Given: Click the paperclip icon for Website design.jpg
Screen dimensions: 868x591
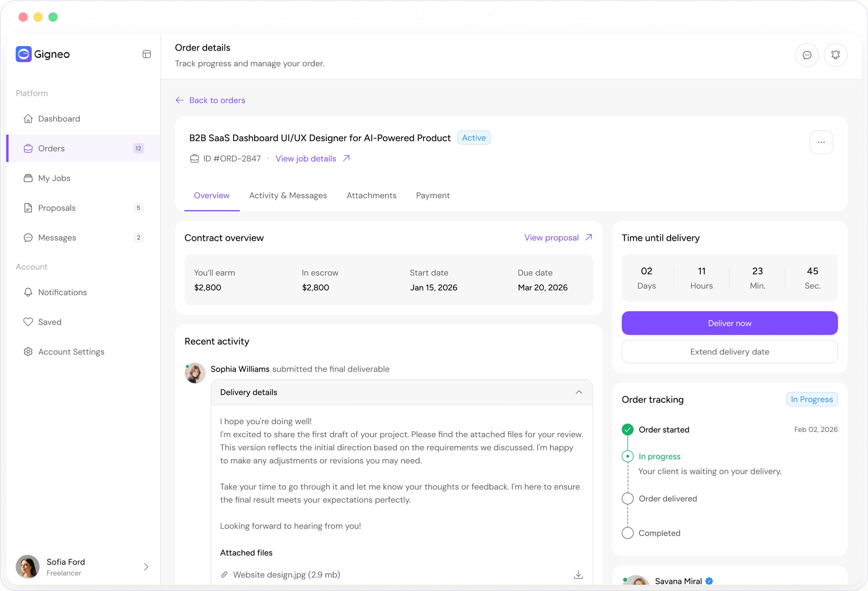Looking at the screenshot, I should tap(224, 575).
